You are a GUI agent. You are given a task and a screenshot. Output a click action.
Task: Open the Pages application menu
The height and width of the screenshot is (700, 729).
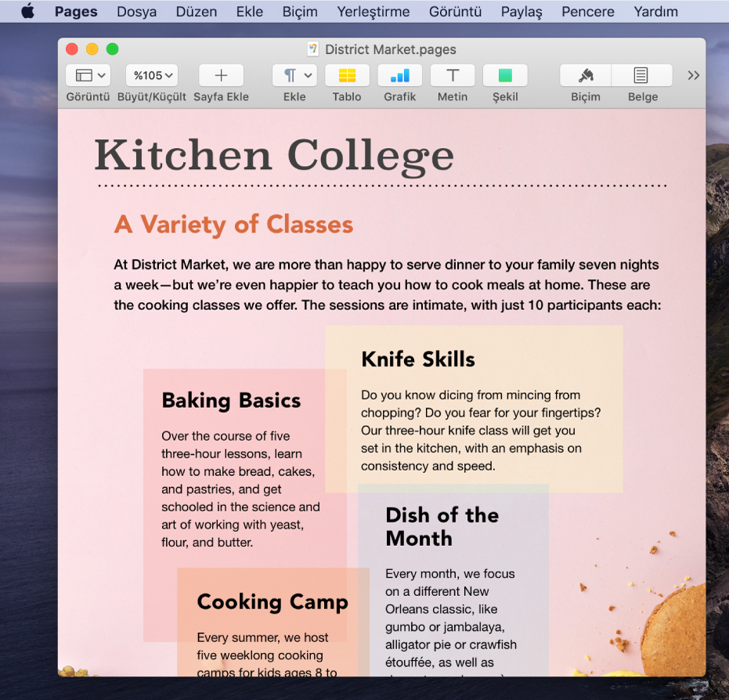(76, 11)
